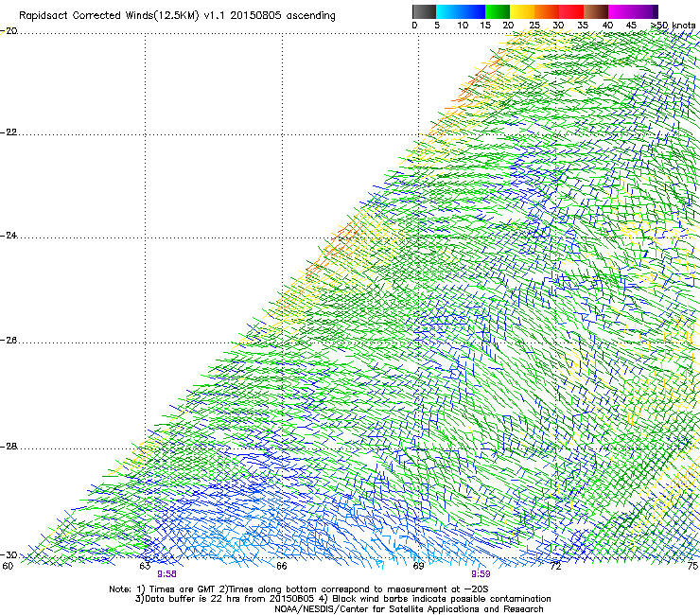This screenshot has height=615, width=700.
Task: Click the '-22' latitude axis label
Action: pyautogui.click(x=9, y=132)
